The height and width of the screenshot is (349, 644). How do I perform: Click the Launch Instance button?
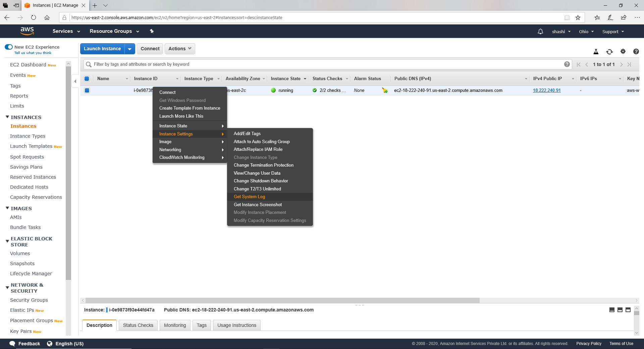tap(102, 49)
